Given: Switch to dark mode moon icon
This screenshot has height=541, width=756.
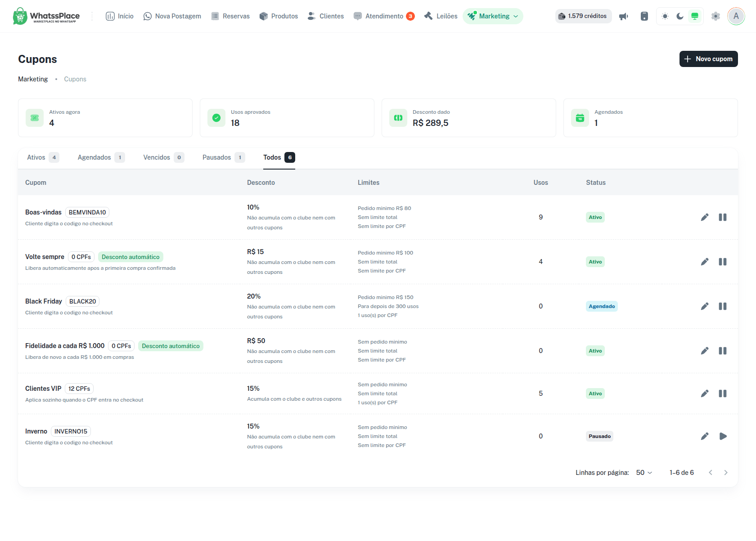Looking at the screenshot, I should click(680, 16).
